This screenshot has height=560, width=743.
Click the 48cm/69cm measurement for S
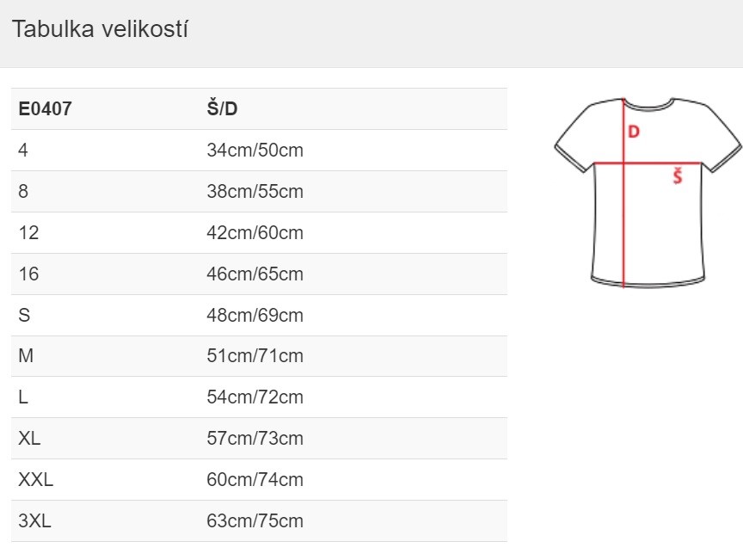coord(255,316)
